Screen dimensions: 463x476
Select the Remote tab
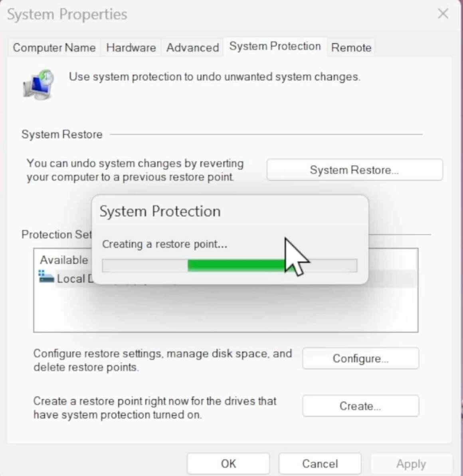coord(351,47)
